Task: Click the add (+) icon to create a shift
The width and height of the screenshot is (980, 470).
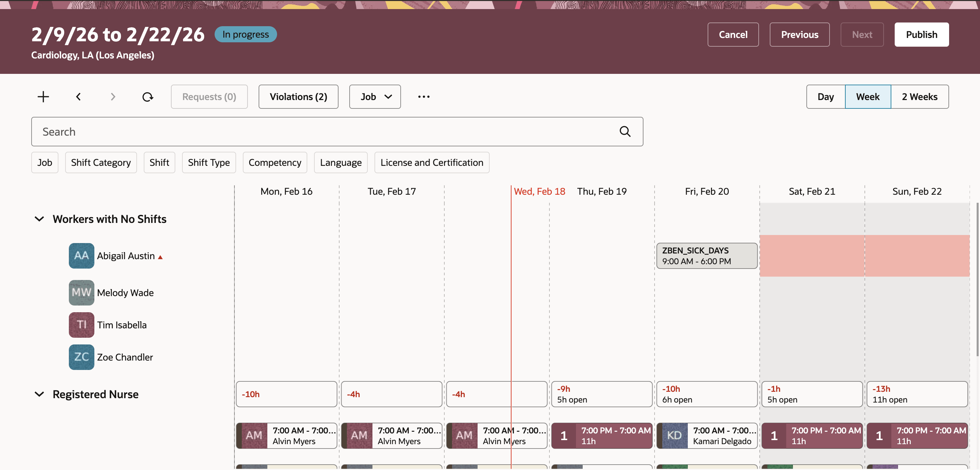Action: [43, 97]
